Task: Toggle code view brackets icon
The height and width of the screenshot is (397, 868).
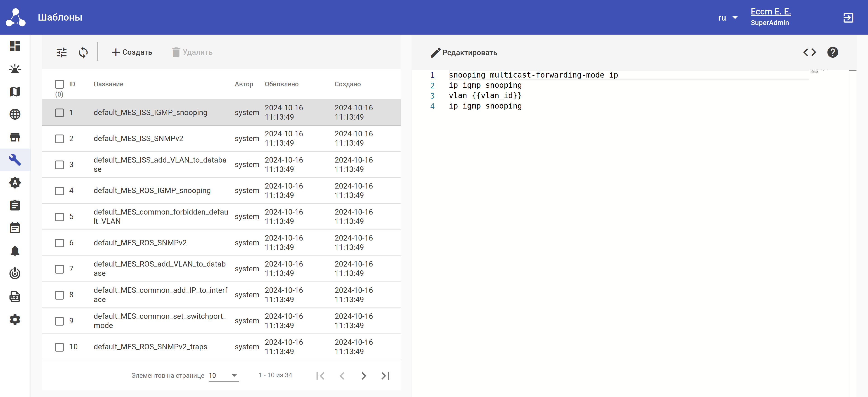Action: pyautogui.click(x=809, y=52)
